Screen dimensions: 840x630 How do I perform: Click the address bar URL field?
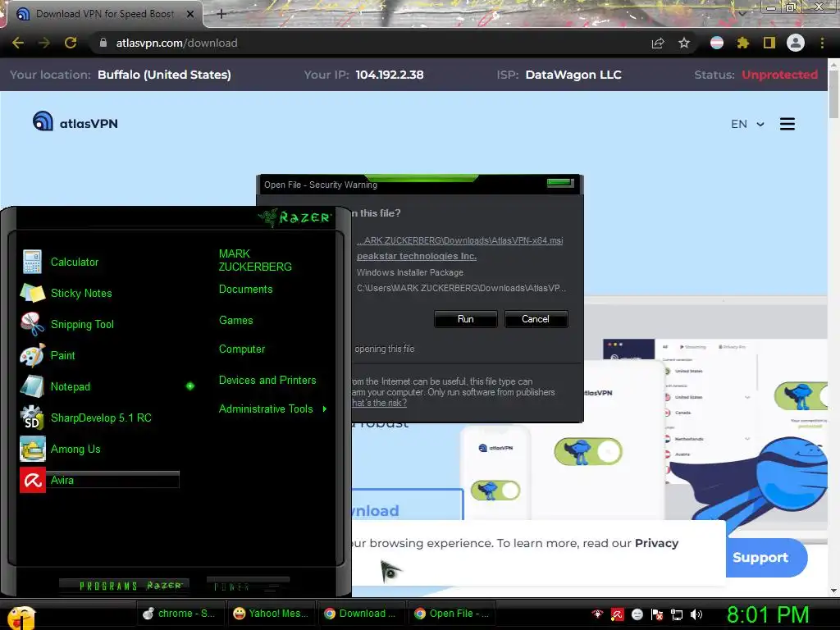(370, 43)
